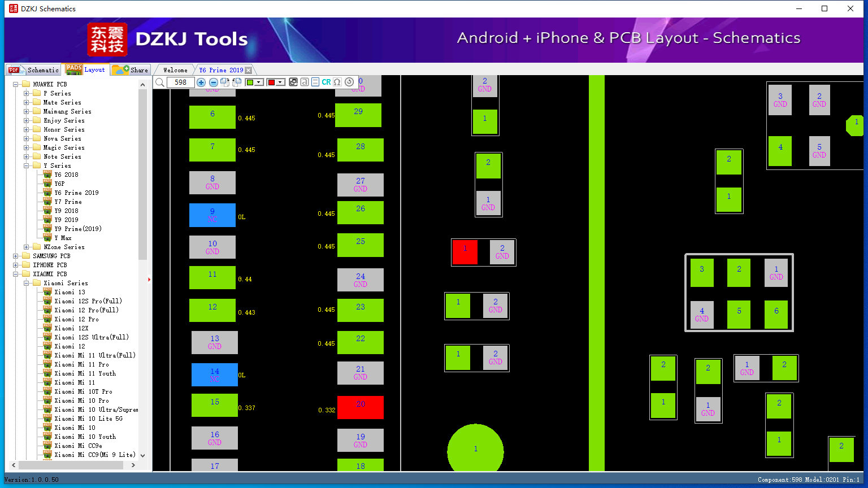The width and height of the screenshot is (868, 488).
Task: Toggle the letter 'a' text display button
Action: click(305, 82)
